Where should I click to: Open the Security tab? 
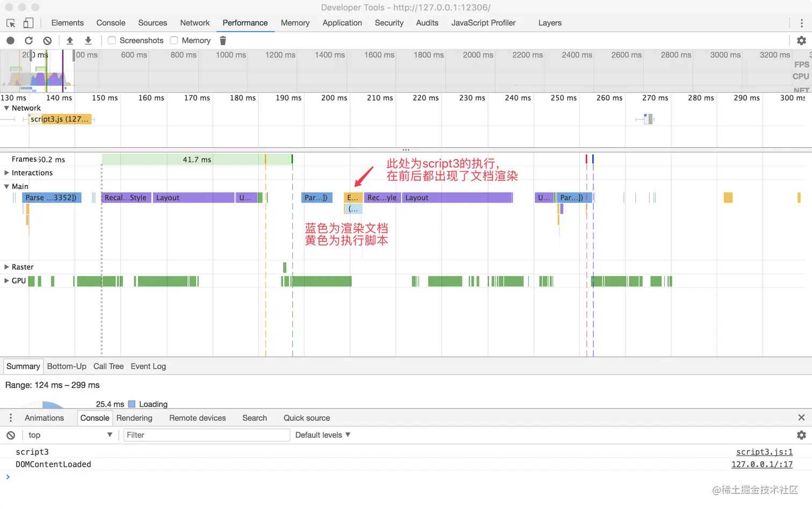click(389, 23)
